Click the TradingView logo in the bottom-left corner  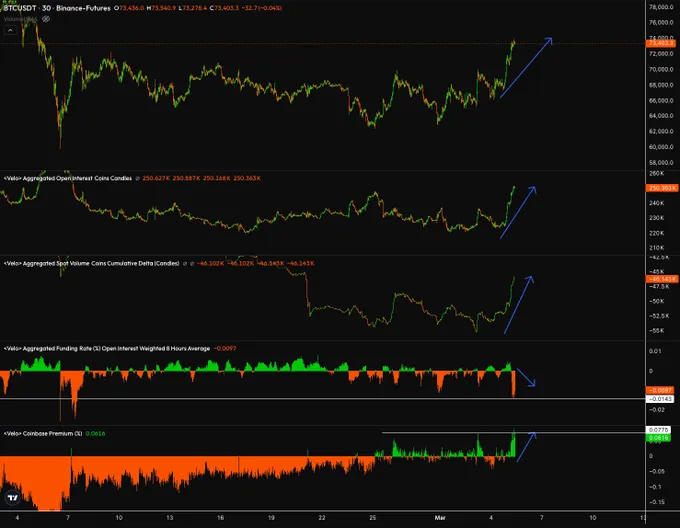(x=14, y=497)
